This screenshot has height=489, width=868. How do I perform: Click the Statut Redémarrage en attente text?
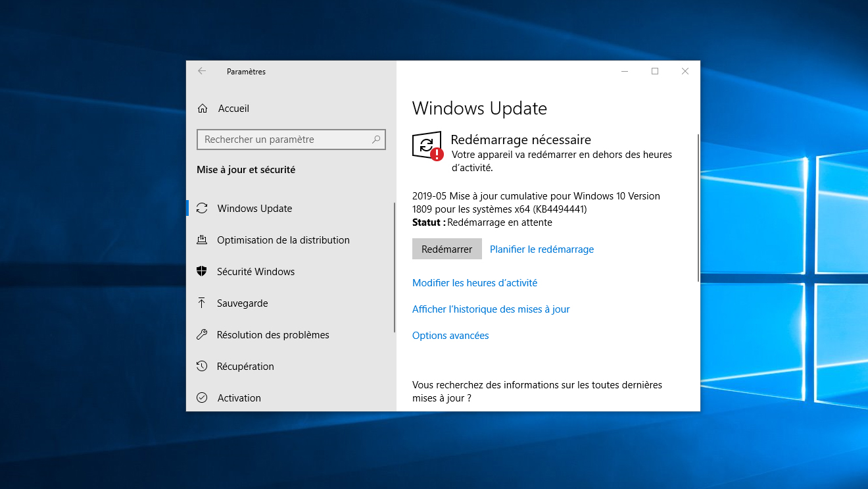tap(482, 222)
